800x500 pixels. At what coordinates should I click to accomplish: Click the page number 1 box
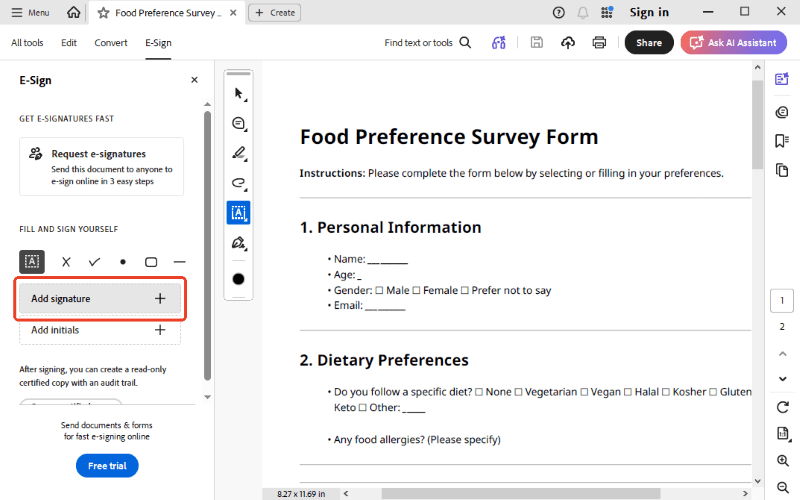(x=782, y=301)
